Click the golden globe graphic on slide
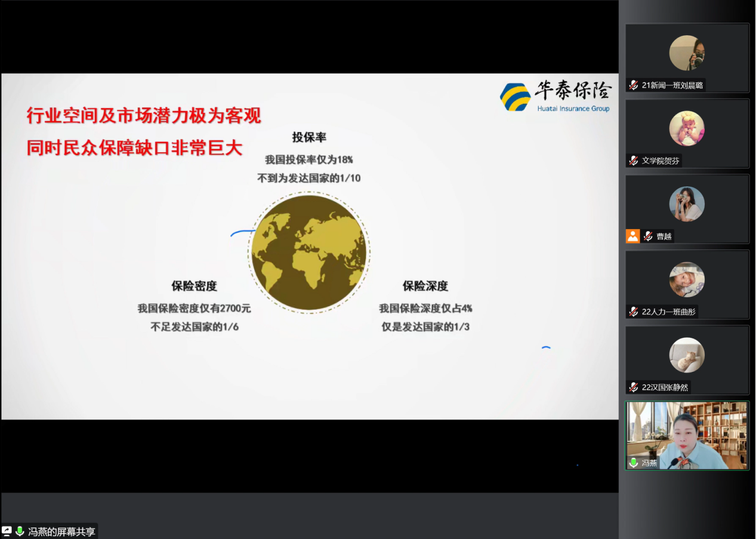The height and width of the screenshot is (539, 756). coord(309,252)
